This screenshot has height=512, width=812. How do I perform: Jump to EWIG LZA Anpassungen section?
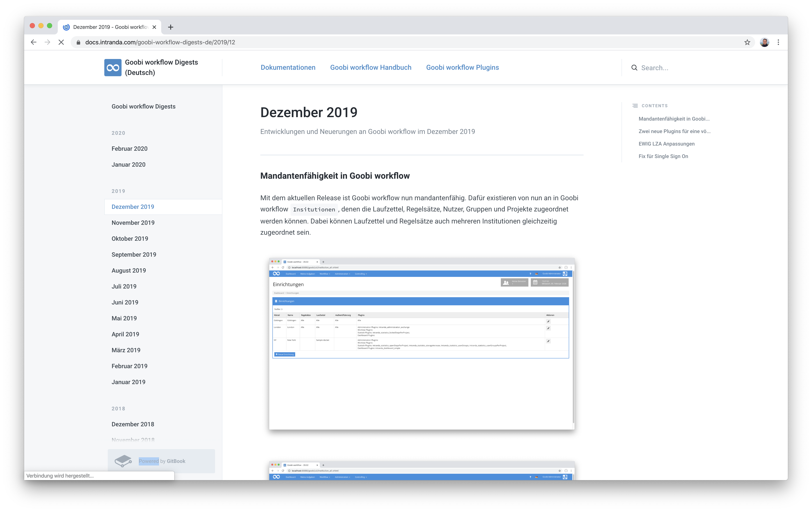[667, 143]
